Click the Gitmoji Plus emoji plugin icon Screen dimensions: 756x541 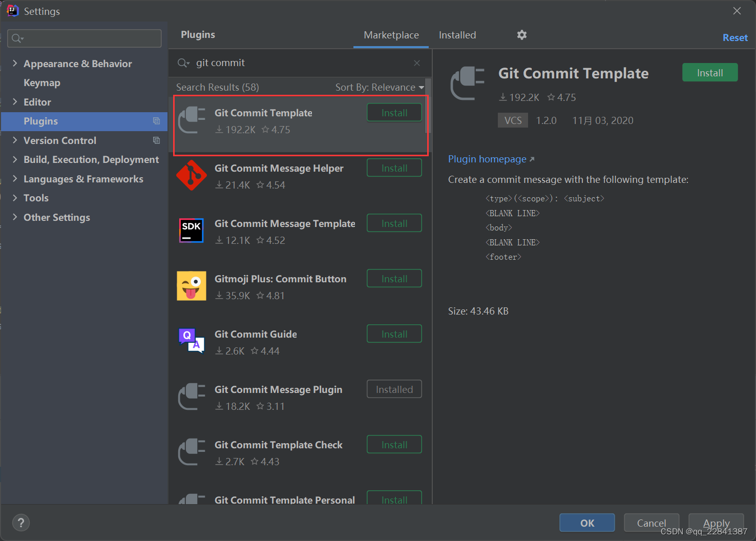(x=192, y=286)
